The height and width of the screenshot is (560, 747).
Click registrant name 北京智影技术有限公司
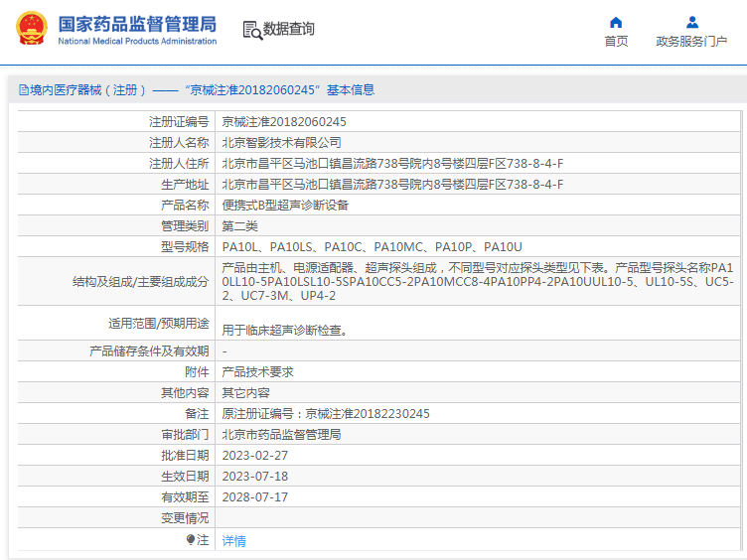coord(281,143)
